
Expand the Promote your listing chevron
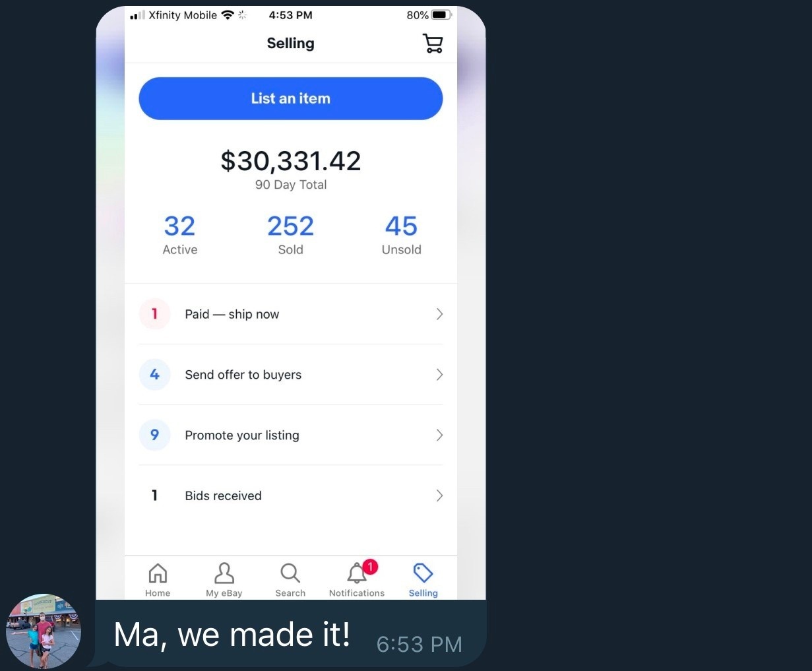[439, 435]
